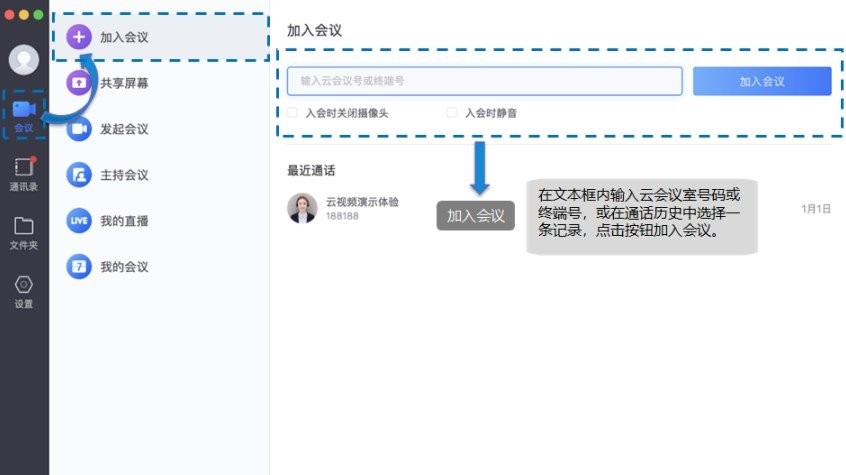
Task: Select 加入会议 menu item label
Action: pos(124,38)
